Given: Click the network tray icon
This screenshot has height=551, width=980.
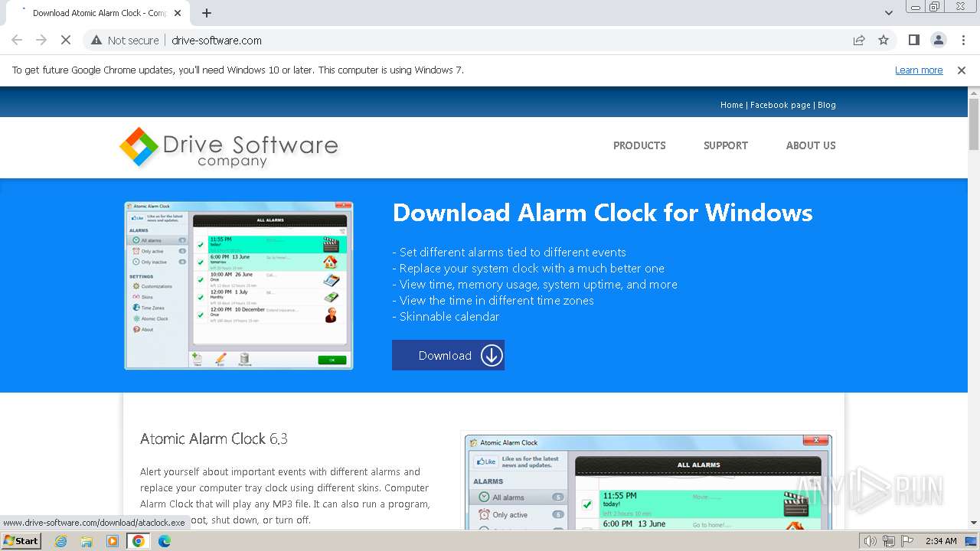Looking at the screenshot, I should click(888, 541).
